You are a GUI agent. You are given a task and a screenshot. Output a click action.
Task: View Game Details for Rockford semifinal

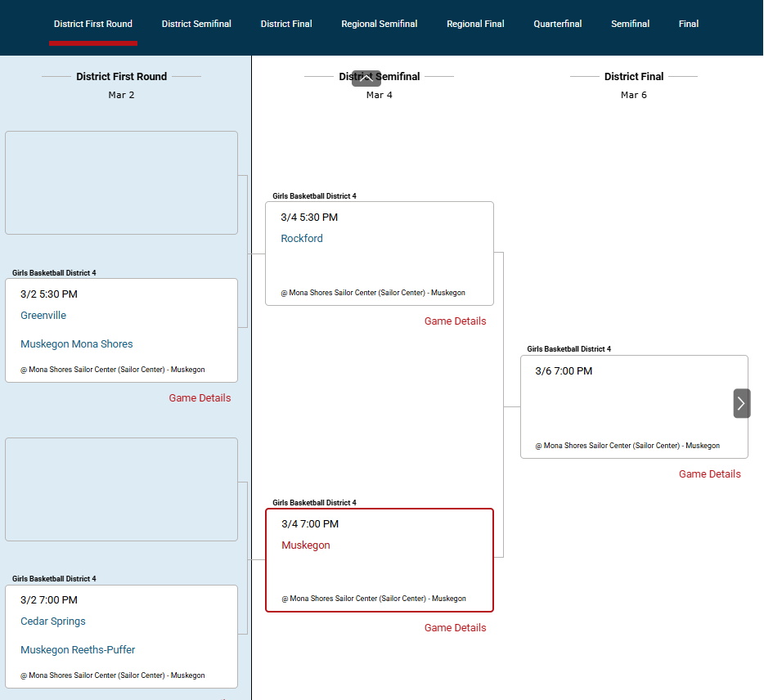(455, 321)
